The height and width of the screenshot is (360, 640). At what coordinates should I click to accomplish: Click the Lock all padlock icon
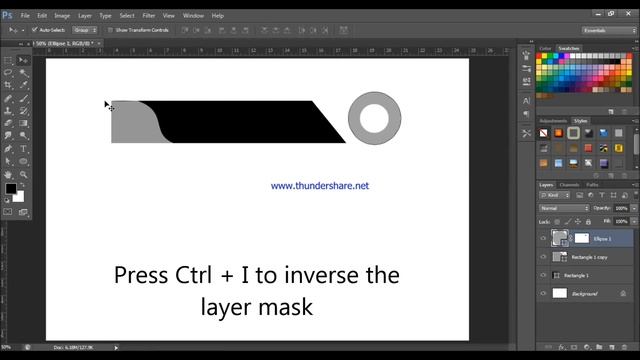click(x=588, y=222)
